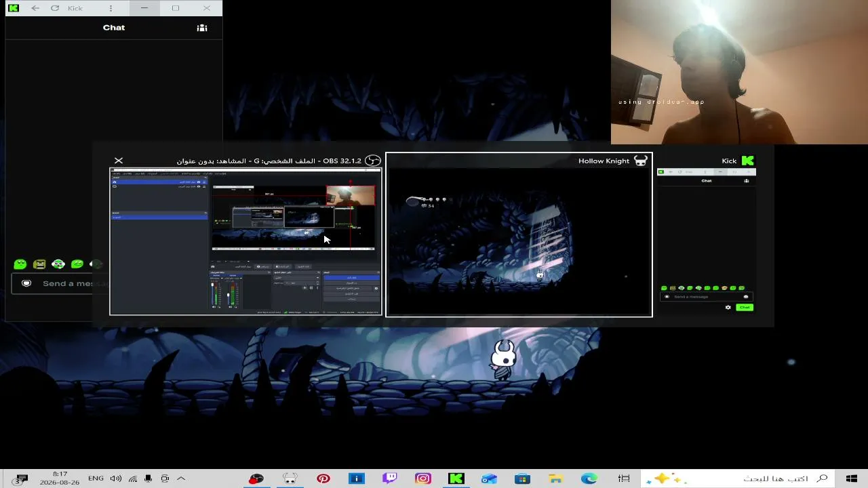Click the taskbar search box

738,479
